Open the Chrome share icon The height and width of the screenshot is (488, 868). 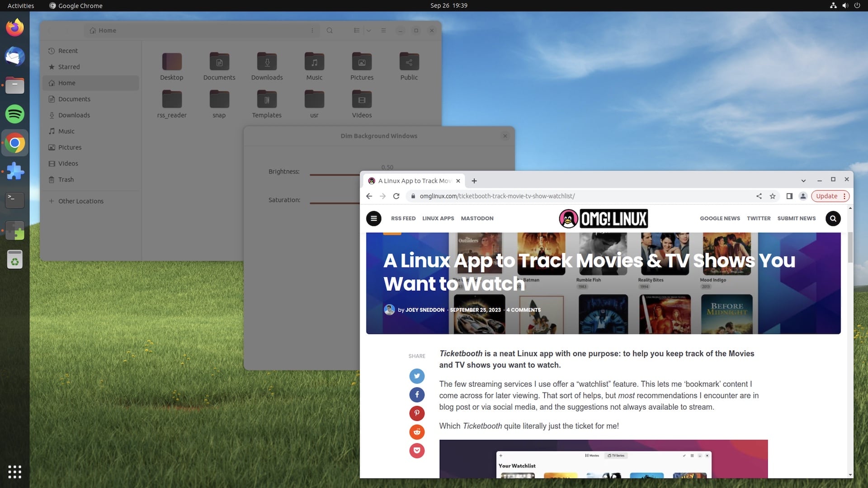coord(759,196)
